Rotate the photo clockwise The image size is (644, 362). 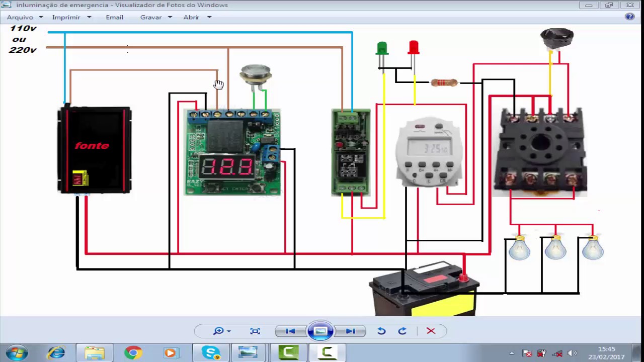pos(402,331)
